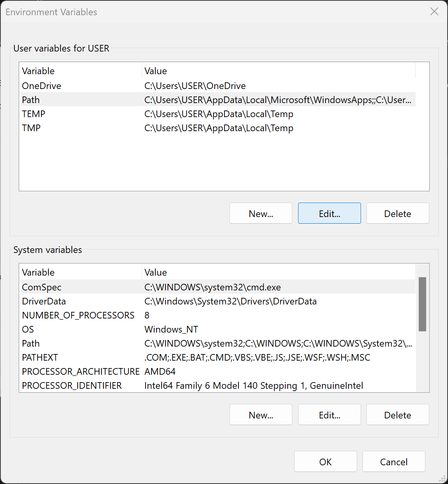The height and width of the screenshot is (484, 448).
Task: Select the PROCESSOR_ARCHITECTURE variable
Action: [x=217, y=371]
